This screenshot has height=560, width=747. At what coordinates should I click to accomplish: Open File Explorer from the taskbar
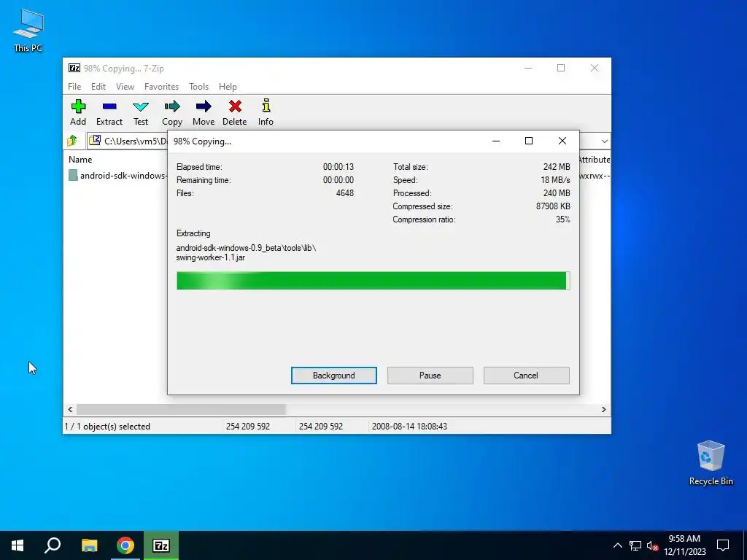pos(89,545)
